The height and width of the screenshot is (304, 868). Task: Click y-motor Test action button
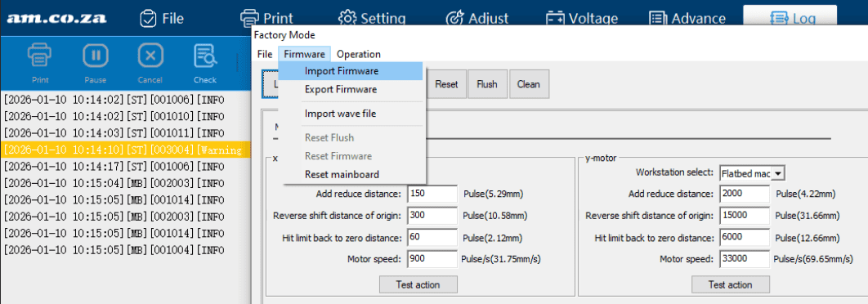click(730, 284)
